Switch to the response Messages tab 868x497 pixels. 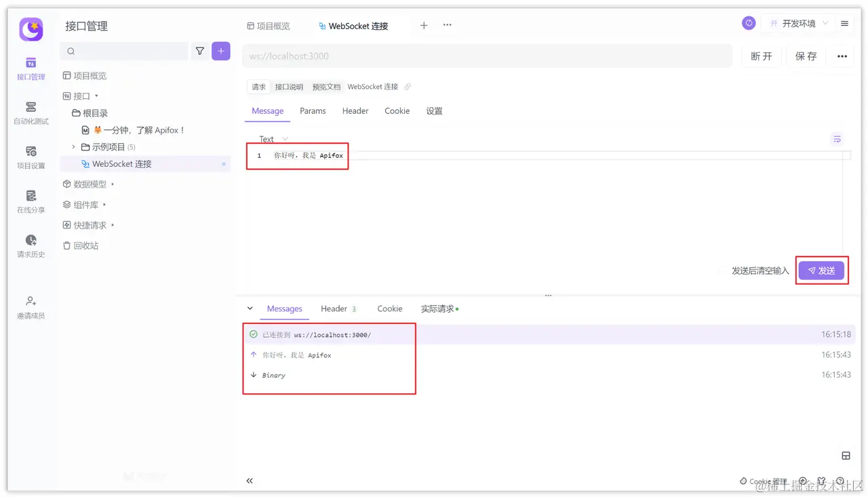(x=284, y=309)
